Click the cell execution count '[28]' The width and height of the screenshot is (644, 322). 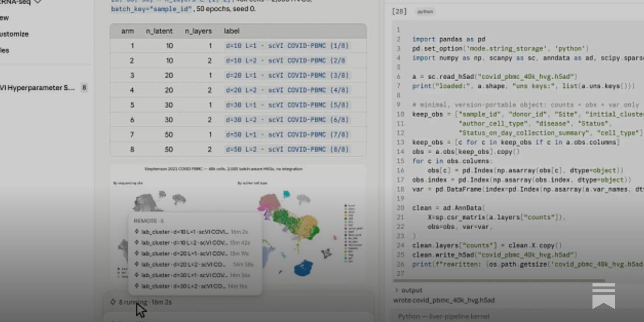(x=399, y=12)
